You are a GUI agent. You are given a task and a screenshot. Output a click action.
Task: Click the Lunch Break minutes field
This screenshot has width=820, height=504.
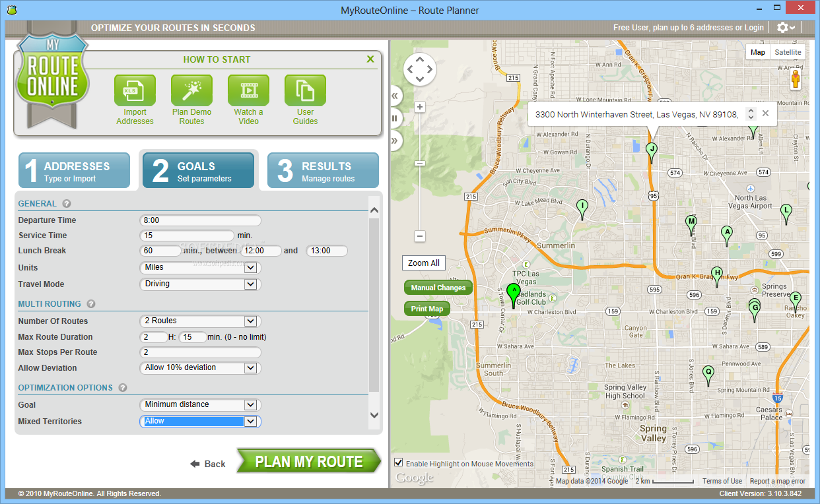(x=160, y=251)
